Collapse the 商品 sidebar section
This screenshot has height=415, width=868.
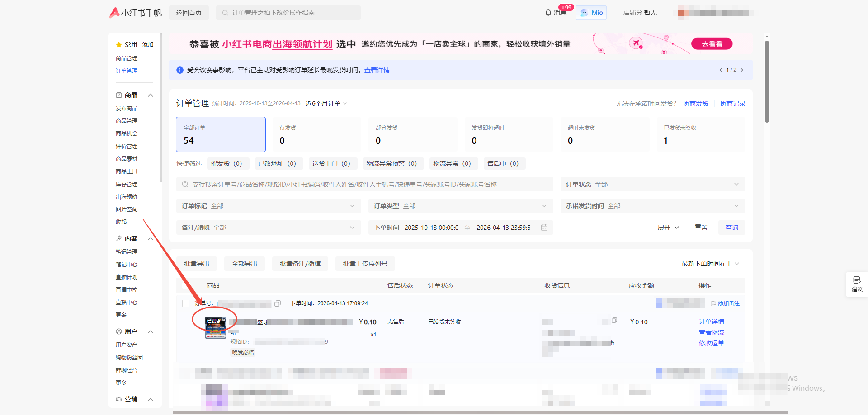tap(151, 95)
